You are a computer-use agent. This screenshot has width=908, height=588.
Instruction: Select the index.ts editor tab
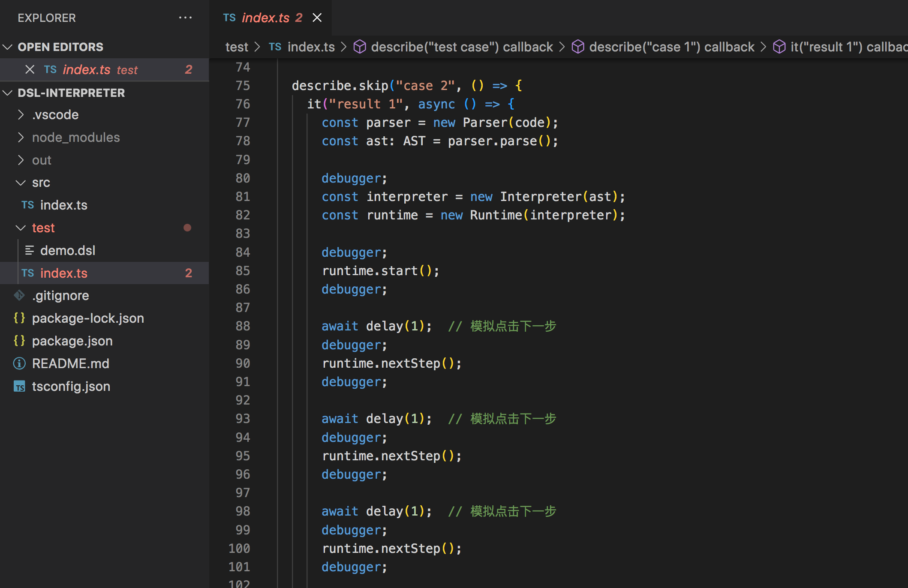coord(266,18)
